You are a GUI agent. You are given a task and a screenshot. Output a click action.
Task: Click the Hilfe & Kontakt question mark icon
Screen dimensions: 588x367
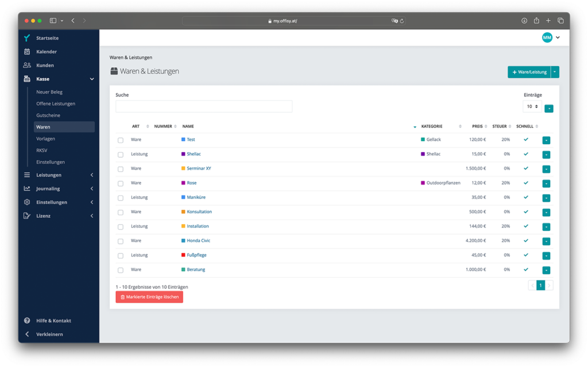tap(27, 320)
